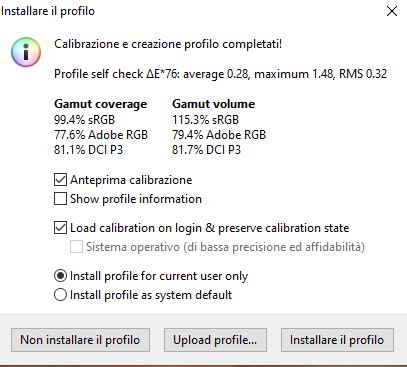Click the 81.7% DCI P3 value
The height and width of the screenshot is (367, 407).
click(x=206, y=150)
